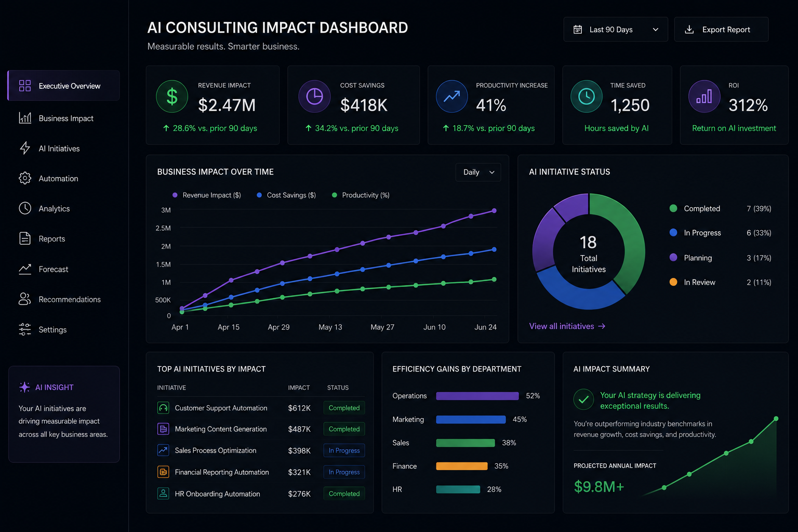This screenshot has height=532, width=798.
Task: Toggle Cost Savings ($) legend series
Action: (x=286, y=195)
